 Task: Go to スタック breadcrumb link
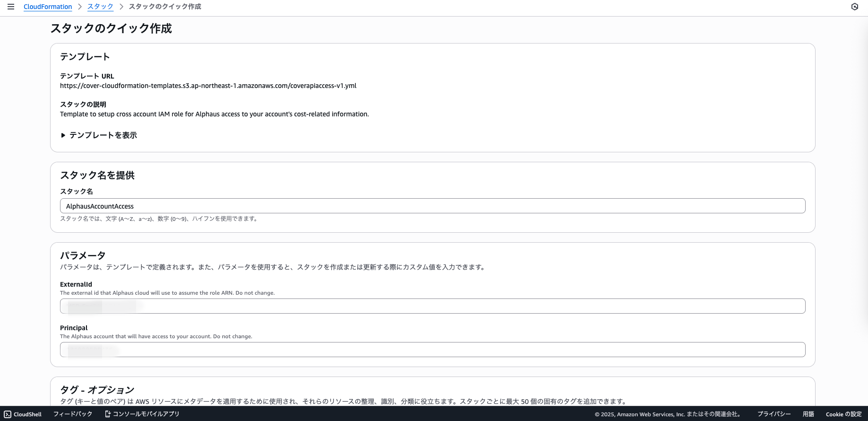point(100,7)
